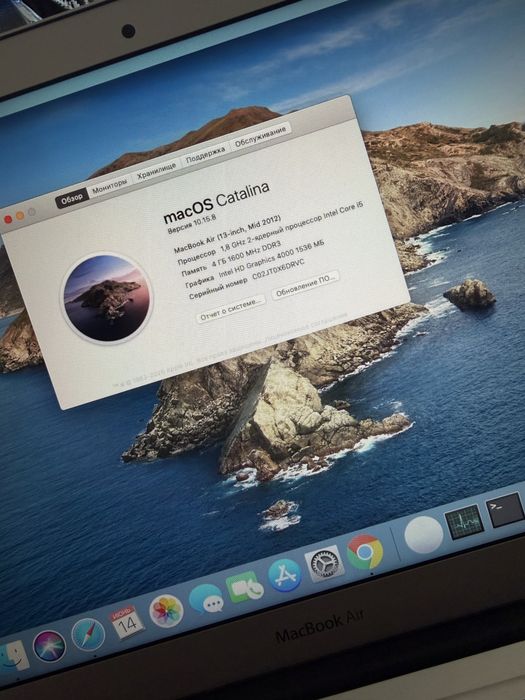This screenshot has width=525, height=700.
Task: Open Finder from the Dock
Action: click(x=12, y=656)
